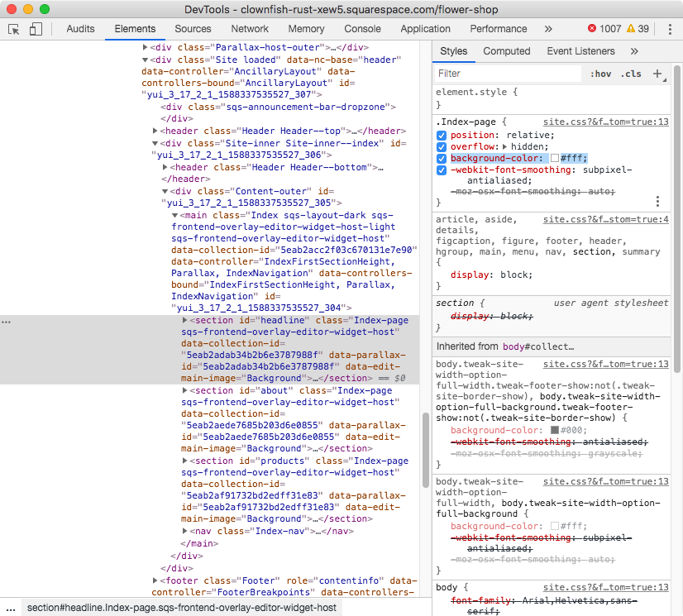The height and width of the screenshot is (616, 683).
Task: Toggle the overflow: hidden checkbox
Action: [442, 147]
